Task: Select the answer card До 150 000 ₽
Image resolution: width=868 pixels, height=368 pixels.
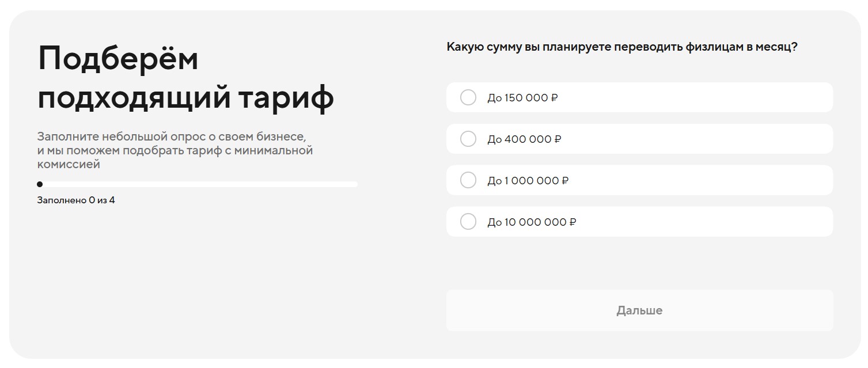Action: coord(639,97)
